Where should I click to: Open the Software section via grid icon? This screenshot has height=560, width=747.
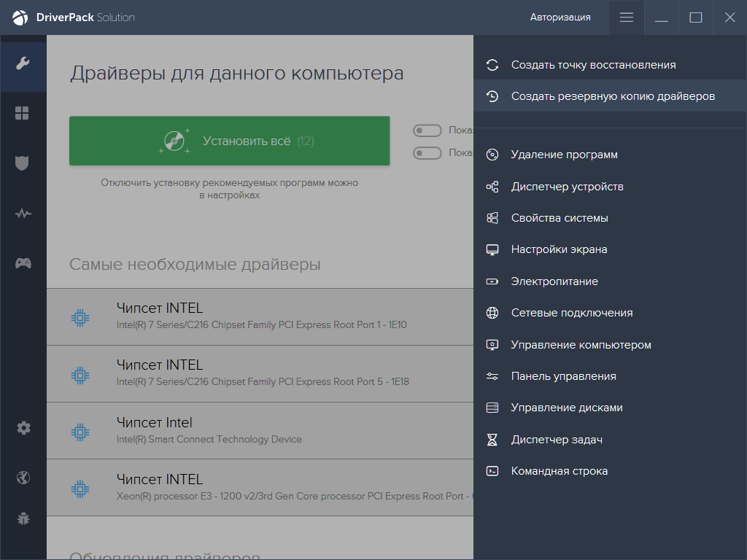click(23, 113)
